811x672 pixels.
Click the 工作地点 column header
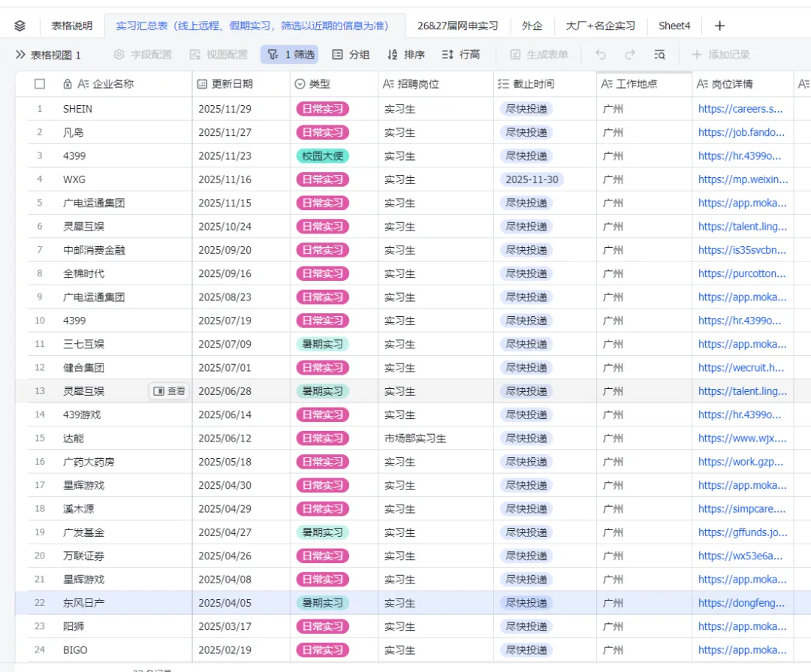click(x=644, y=84)
